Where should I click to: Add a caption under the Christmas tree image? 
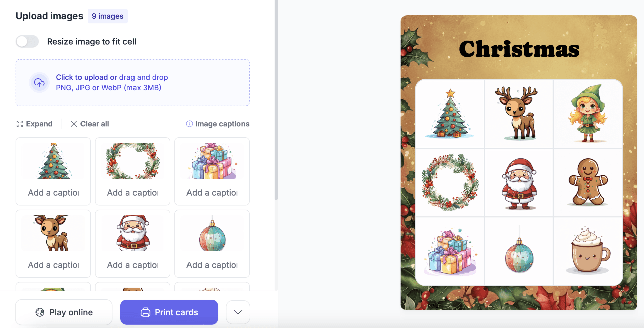53,193
